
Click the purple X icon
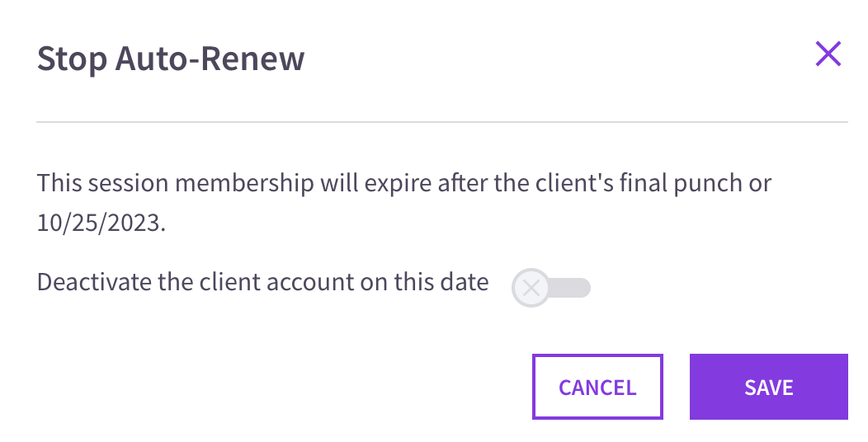pos(828,54)
